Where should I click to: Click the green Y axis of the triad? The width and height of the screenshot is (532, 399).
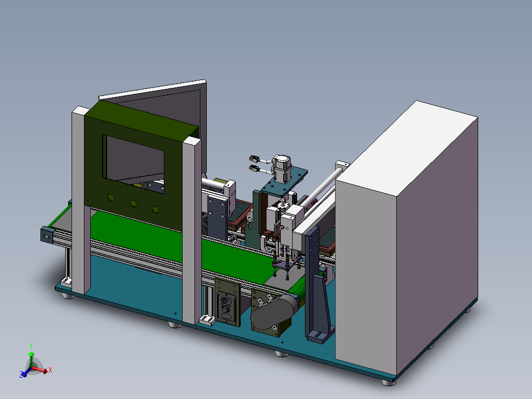point(31,359)
